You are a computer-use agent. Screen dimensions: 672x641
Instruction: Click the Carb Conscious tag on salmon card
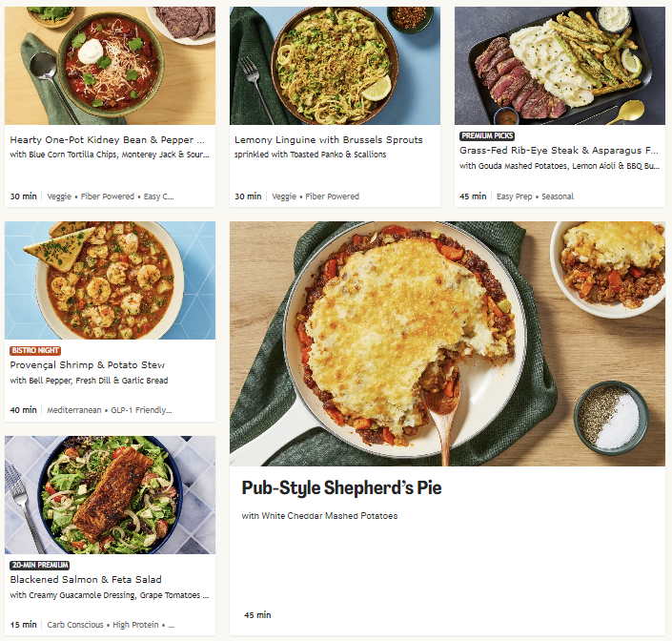75,625
